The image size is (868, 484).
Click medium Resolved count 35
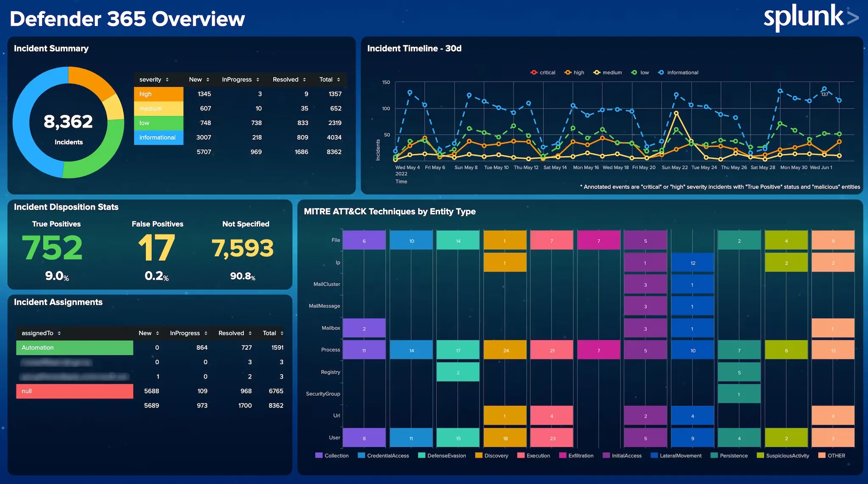coord(304,108)
